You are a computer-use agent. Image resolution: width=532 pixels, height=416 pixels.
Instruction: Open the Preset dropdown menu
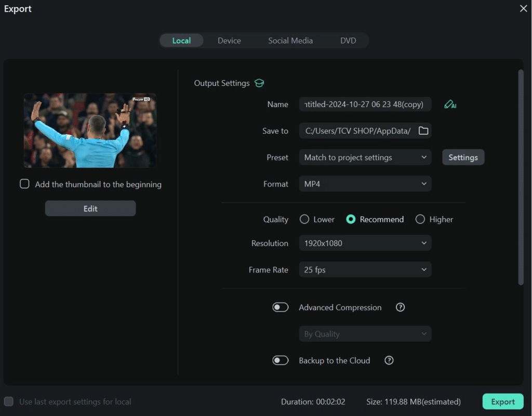pos(365,158)
